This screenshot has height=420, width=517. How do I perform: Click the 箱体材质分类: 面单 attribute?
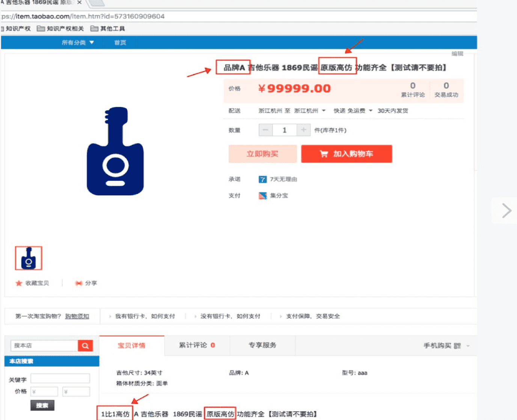pyautogui.click(x=142, y=383)
